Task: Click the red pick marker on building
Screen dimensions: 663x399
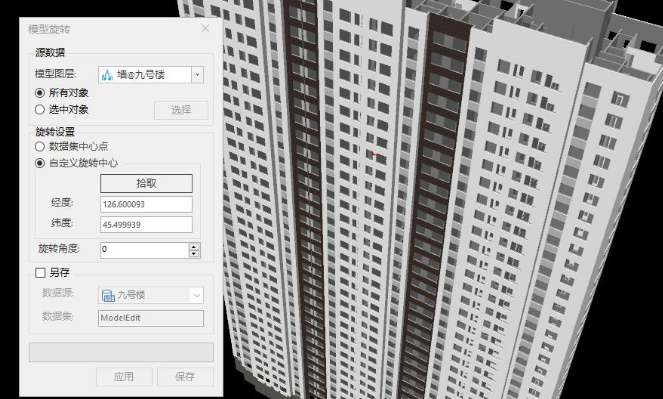Action: tap(374, 154)
